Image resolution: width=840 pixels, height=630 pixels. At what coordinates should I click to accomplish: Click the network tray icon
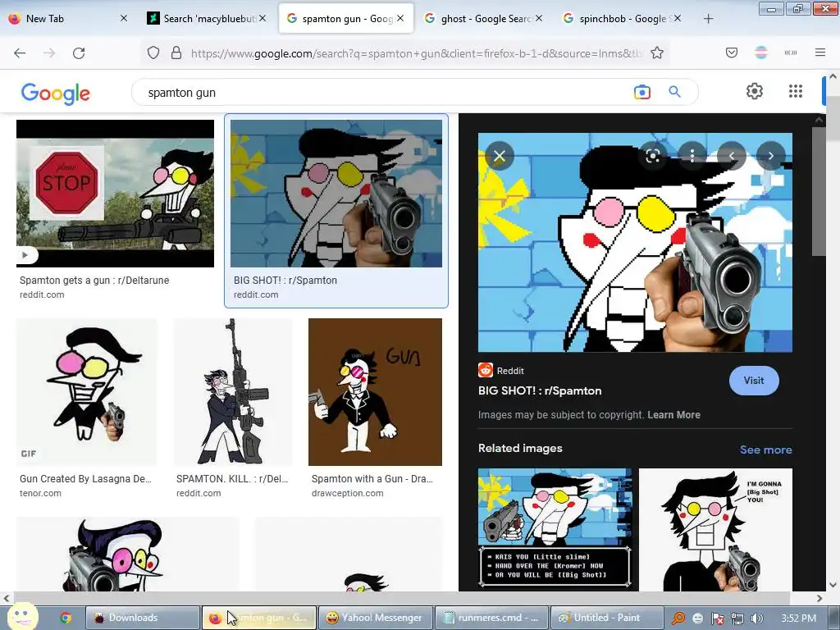[737, 619]
